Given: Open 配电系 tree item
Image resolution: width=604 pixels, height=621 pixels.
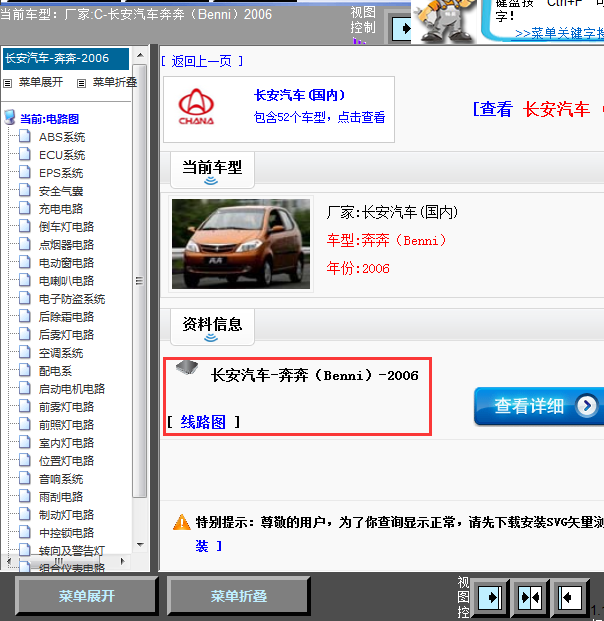Looking at the screenshot, I should (55, 371).
